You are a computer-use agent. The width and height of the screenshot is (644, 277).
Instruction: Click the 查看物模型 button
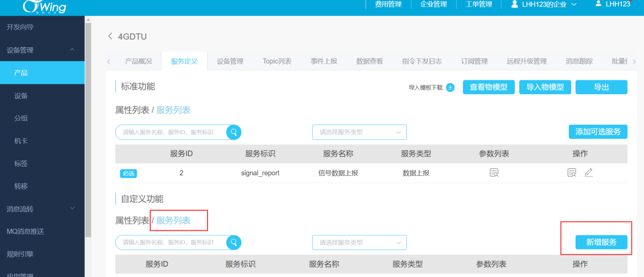pos(489,87)
